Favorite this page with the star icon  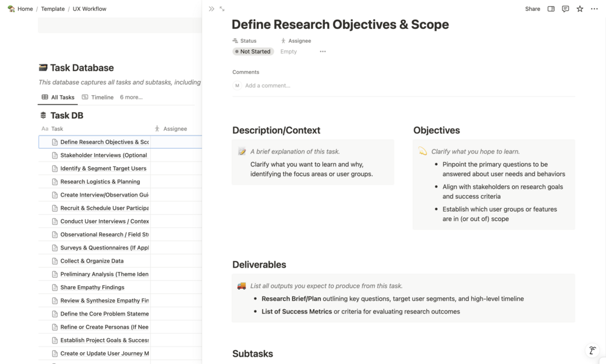coord(579,9)
